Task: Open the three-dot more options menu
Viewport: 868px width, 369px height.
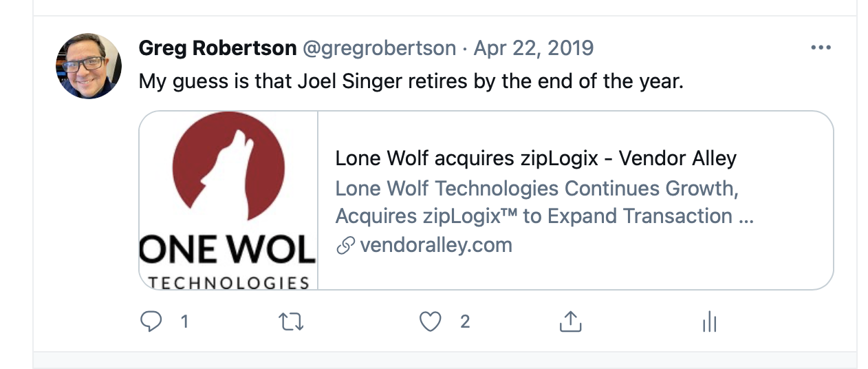Action: pyautogui.click(x=821, y=48)
